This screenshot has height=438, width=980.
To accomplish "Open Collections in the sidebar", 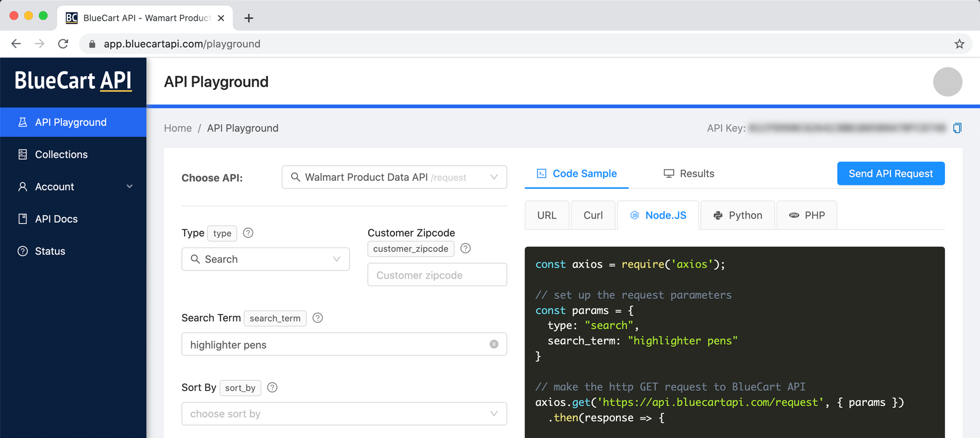I will coord(61,154).
